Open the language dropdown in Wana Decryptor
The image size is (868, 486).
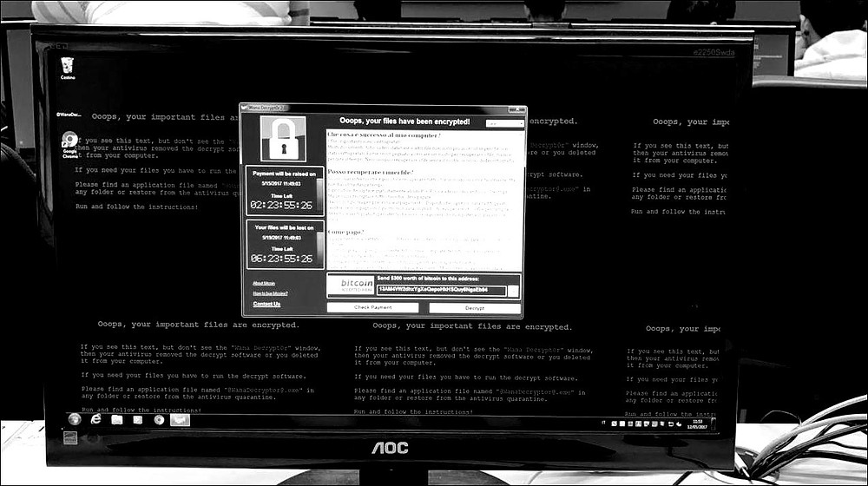click(x=505, y=123)
